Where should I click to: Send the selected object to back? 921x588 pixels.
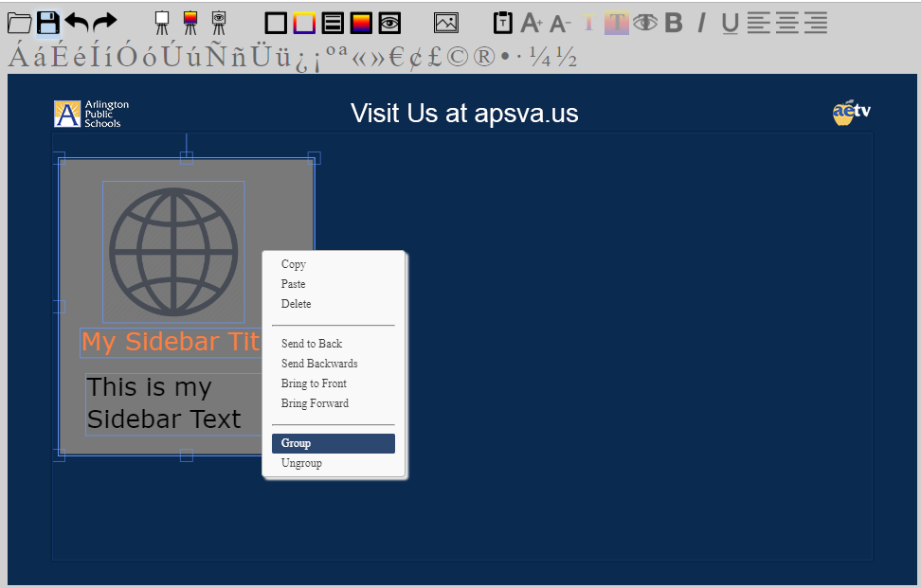(x=314, y=344)
